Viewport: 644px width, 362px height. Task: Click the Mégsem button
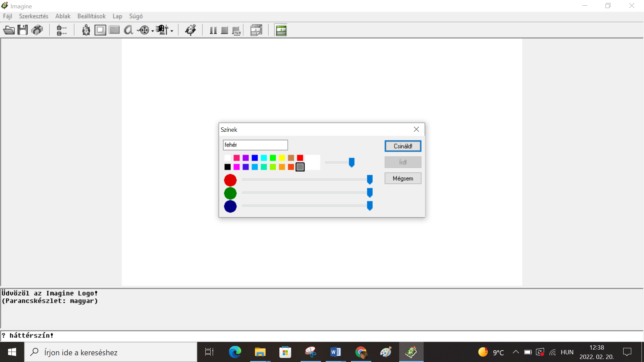point(403,178)
